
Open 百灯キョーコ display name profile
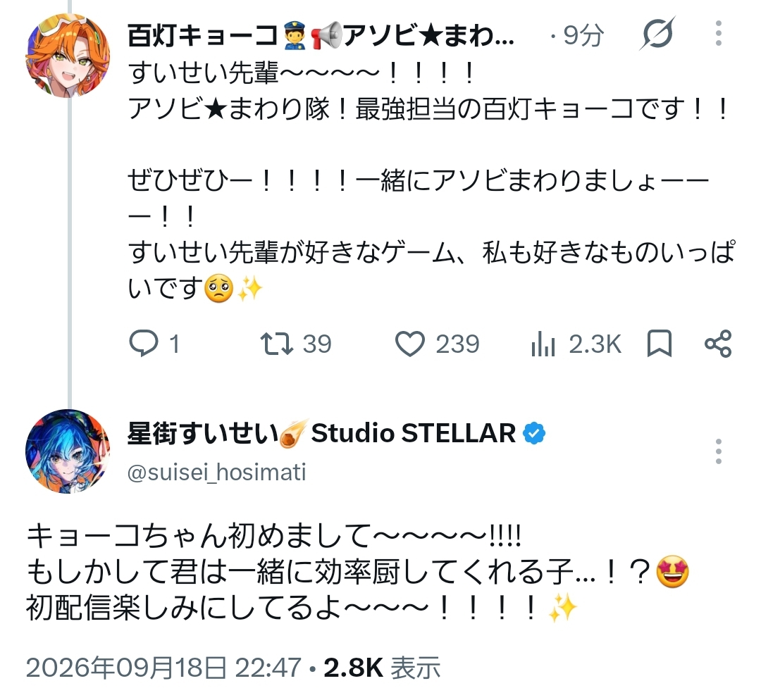[x=321, y=35]
